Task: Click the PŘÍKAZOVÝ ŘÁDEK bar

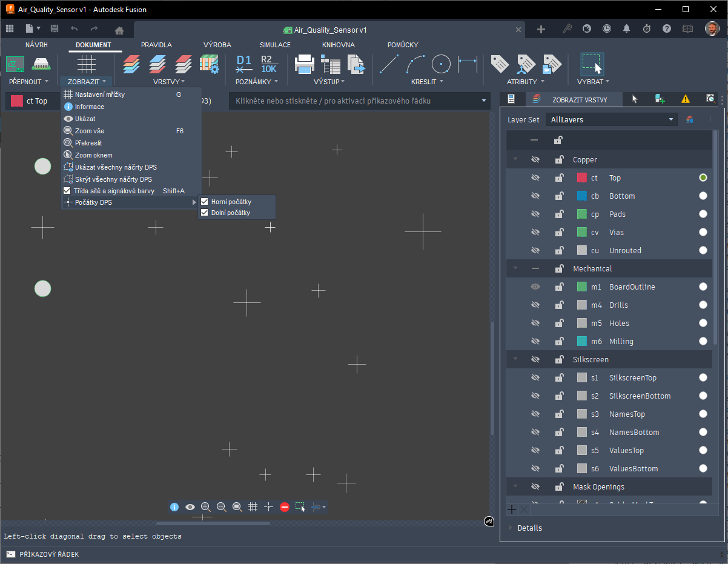Action: coord(48,554)
